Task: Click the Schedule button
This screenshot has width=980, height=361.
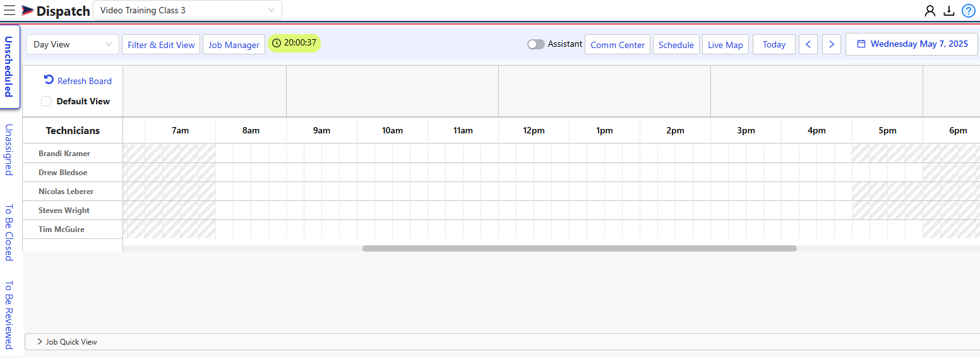Action: pyautogui.click(x=676, y=44)
